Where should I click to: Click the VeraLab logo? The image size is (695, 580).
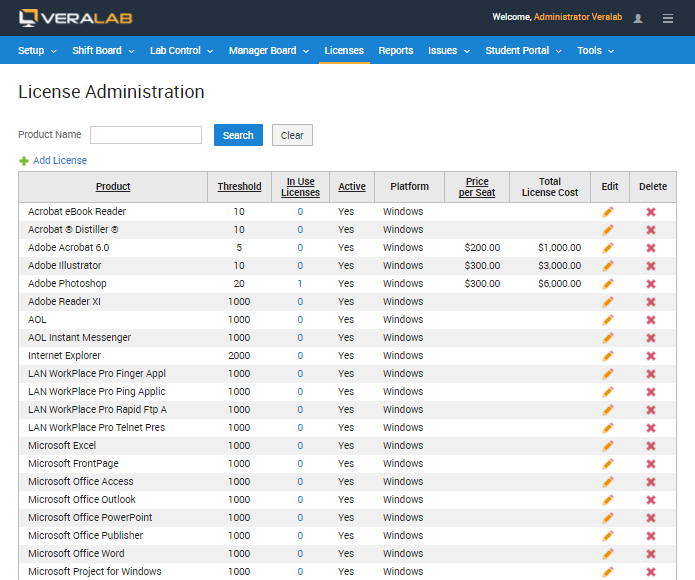[76, 18]
